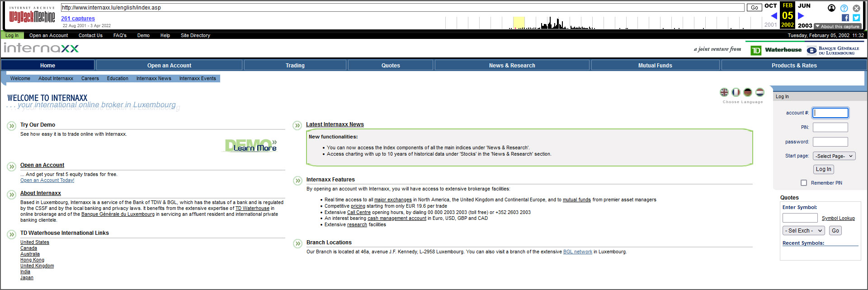The height and width of the screenshot is (290, 868).
Task: Click arrow bullet beside Latest Internaxx News
Action: point(297,125)
